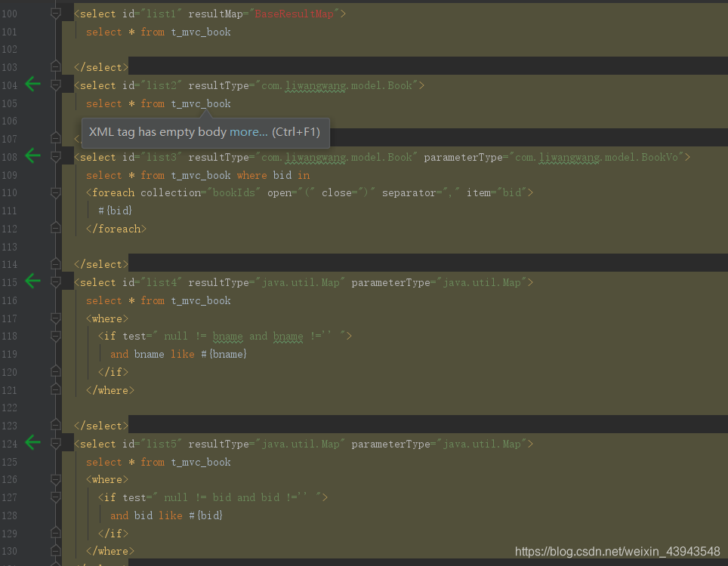Image resolution: width=728 pixels, height=566 pixels.
Task: Click fold end marker at line 103
Action: [55, 67]
